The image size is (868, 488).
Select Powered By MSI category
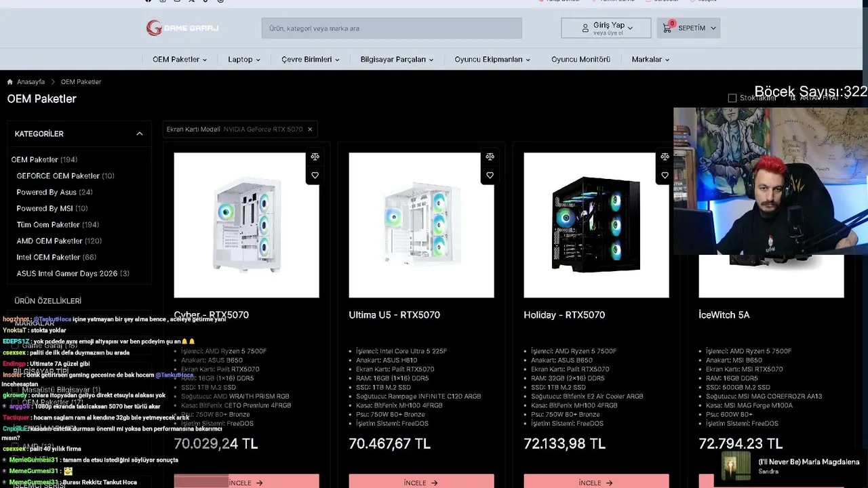(52, 209)
